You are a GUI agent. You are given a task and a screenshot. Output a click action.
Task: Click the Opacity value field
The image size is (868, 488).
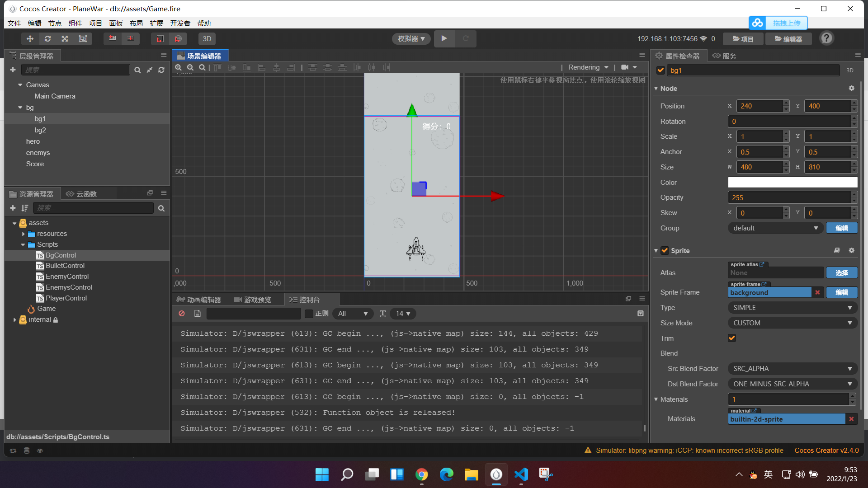[x=789, y=198]
